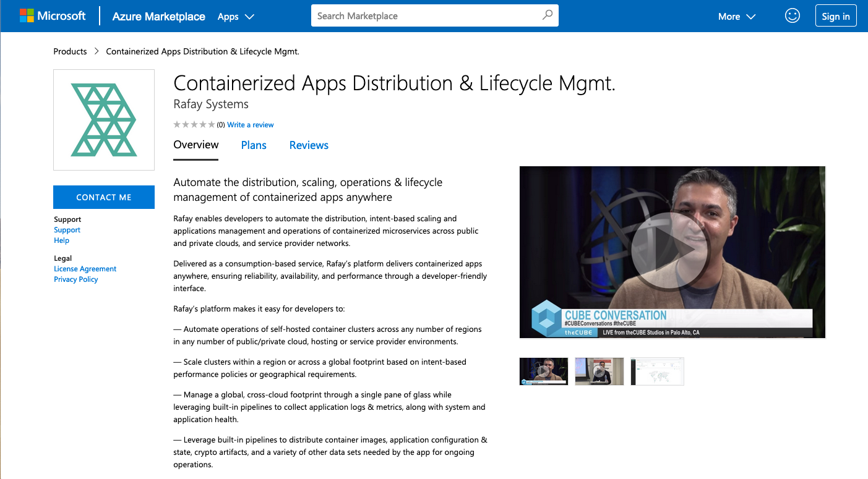Click the bold 'Support' sidebar heading
868x479 pixels.
tap(67, 219)
